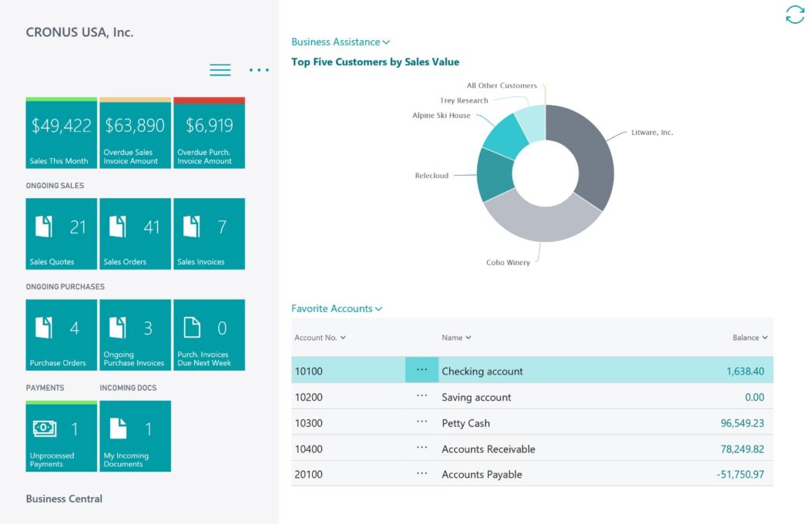Click the Accounts Receivable balance 78,249.82

click(742, 449)
